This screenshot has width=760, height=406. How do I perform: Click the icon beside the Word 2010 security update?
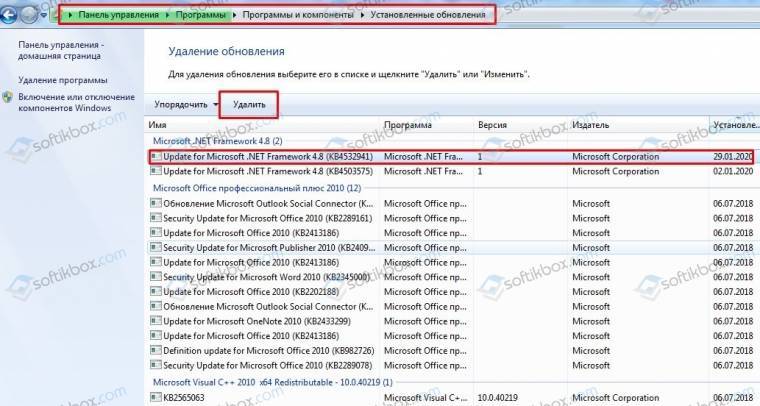pos(156,277)
